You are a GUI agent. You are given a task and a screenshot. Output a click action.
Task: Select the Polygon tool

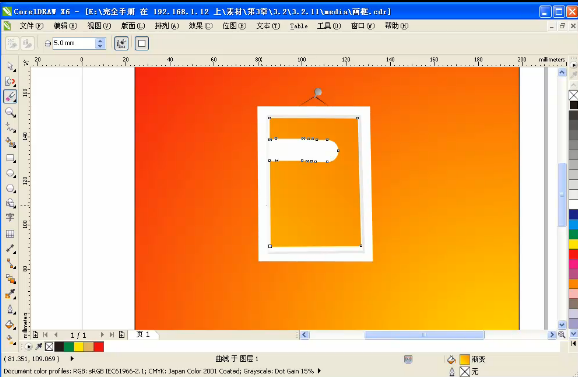coord(10,188)
